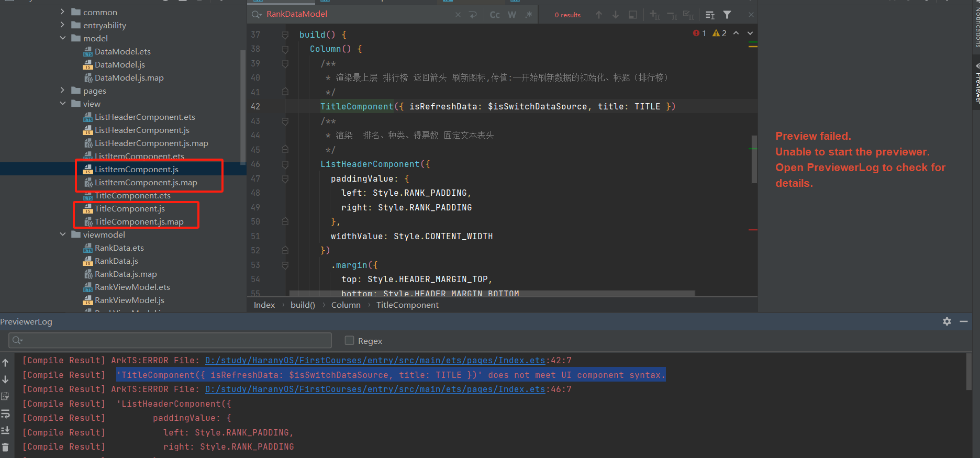Expand the common folder
Screen dimensions: 980x458
click(x=62, y=12)
